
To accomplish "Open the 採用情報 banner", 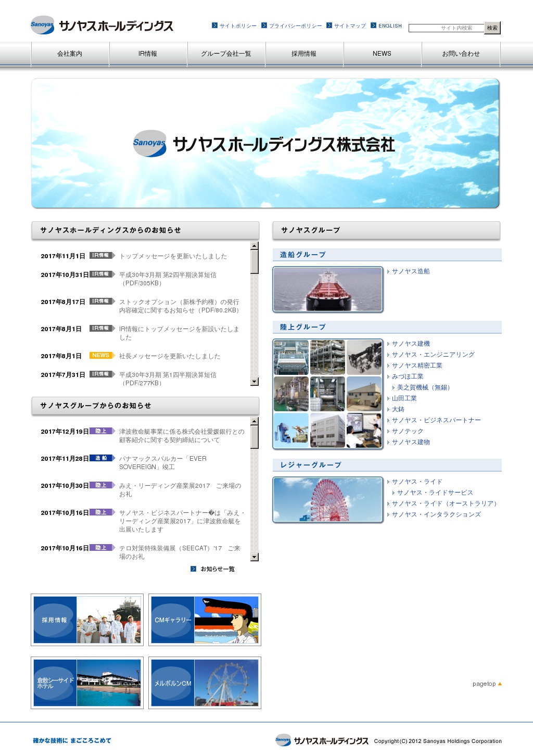I will click(x=87, y=620).
